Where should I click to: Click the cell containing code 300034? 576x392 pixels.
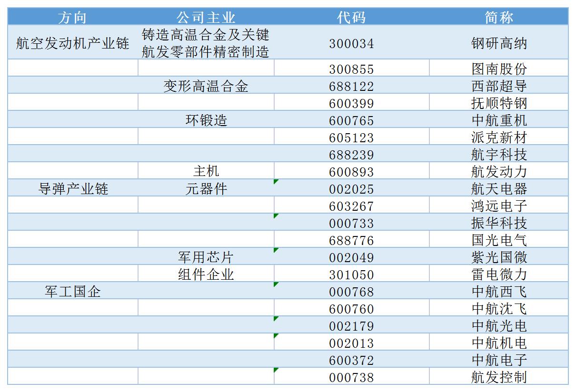click(x=351, y=42)
